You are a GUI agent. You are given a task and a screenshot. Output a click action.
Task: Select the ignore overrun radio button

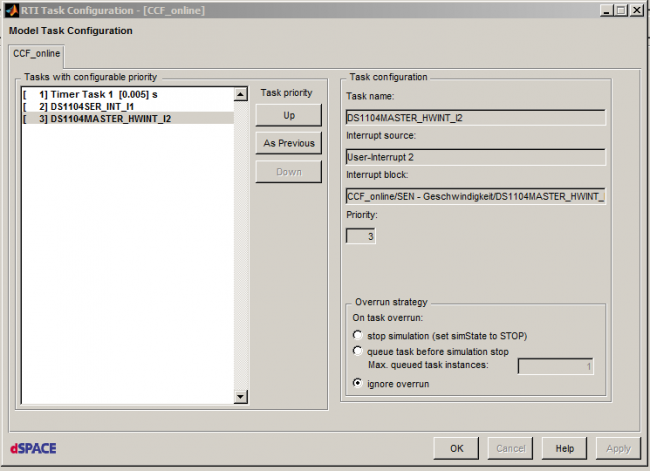coord(359,383)
